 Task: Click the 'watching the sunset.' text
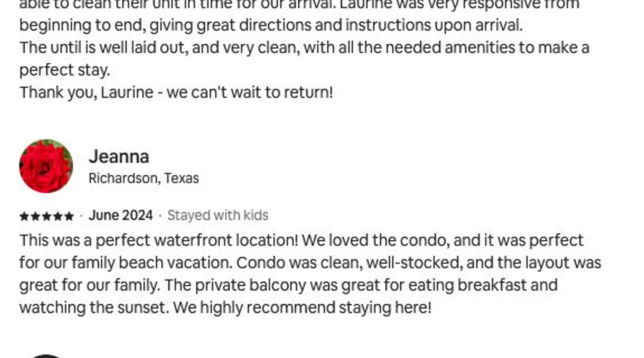click(x=94, y=308)
